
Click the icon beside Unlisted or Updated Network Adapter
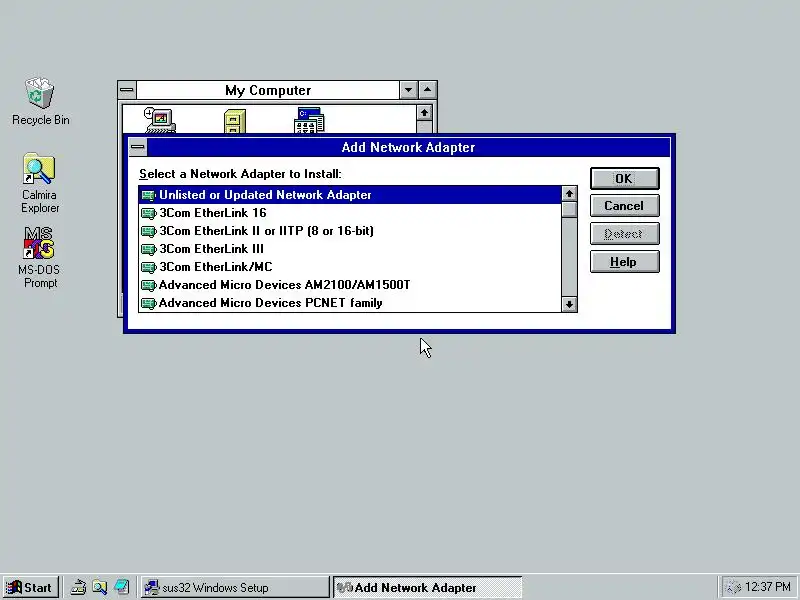148,195
